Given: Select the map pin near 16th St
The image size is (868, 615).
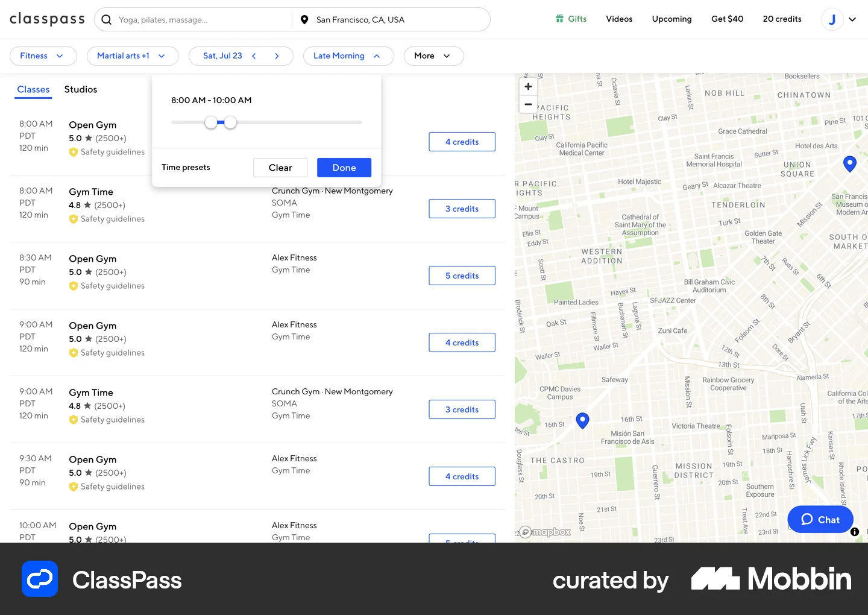Looking at the screenshot, I should pos(582,420).
